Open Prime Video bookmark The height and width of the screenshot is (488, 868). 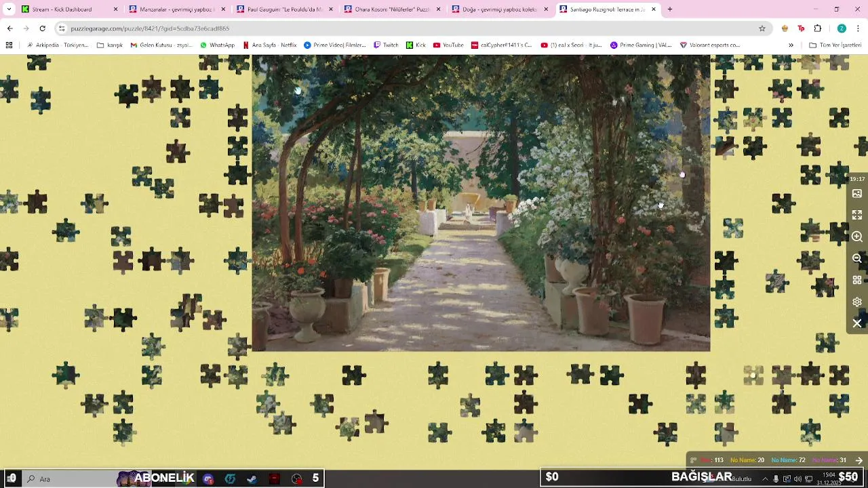pos(335,45)
